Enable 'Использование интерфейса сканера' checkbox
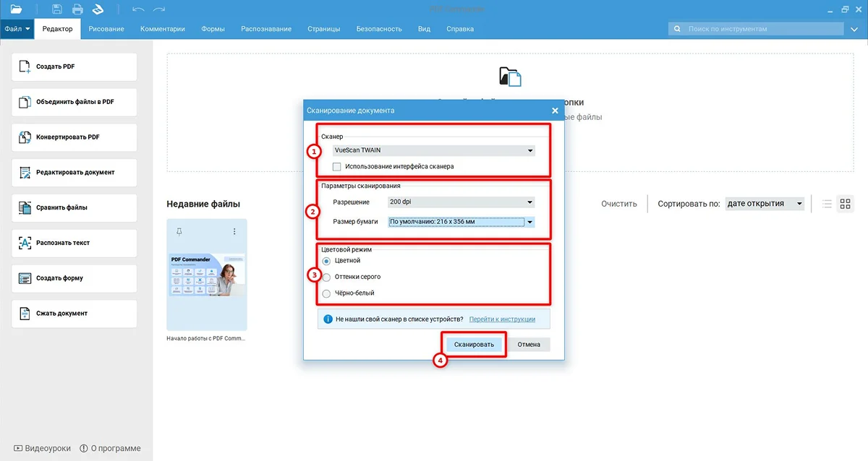 [337, 167]
